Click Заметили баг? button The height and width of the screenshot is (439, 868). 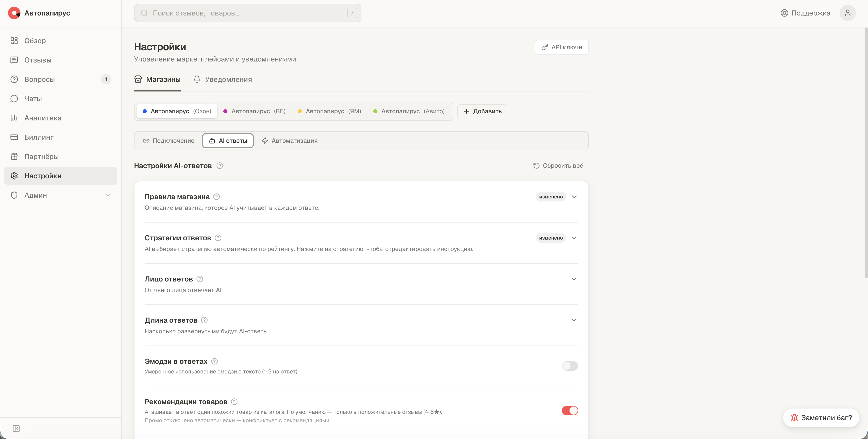(821, 418)
